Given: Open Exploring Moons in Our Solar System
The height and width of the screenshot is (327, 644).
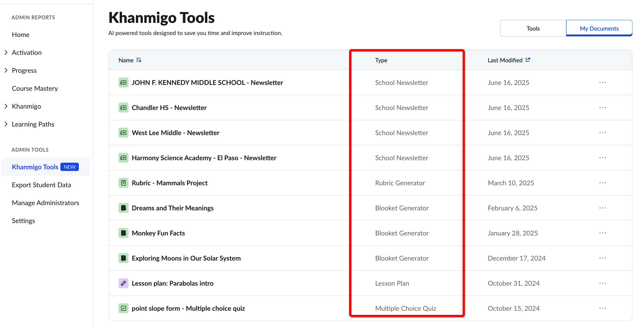Looking at the screenshot, I should [186, 258].
